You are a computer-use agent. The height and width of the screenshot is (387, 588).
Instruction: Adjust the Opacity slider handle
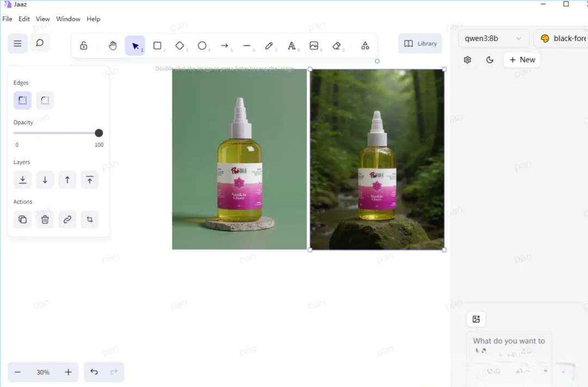(x=99, y=133)
